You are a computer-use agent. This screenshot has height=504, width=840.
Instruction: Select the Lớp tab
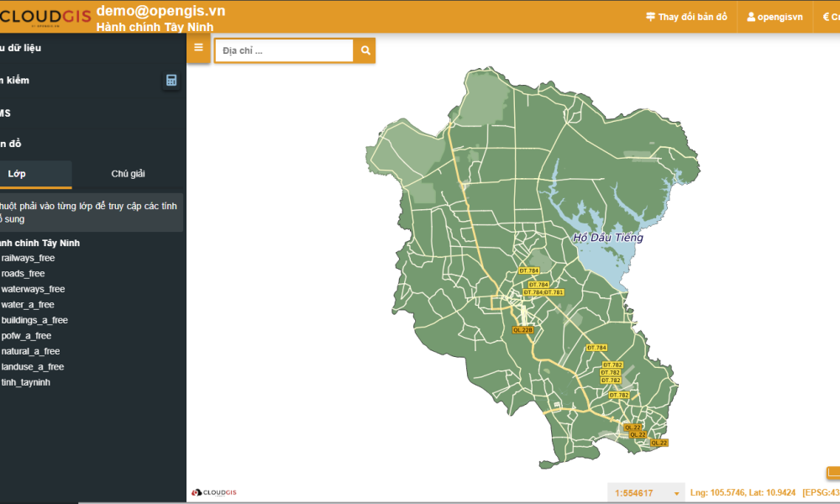pos(17,174)
